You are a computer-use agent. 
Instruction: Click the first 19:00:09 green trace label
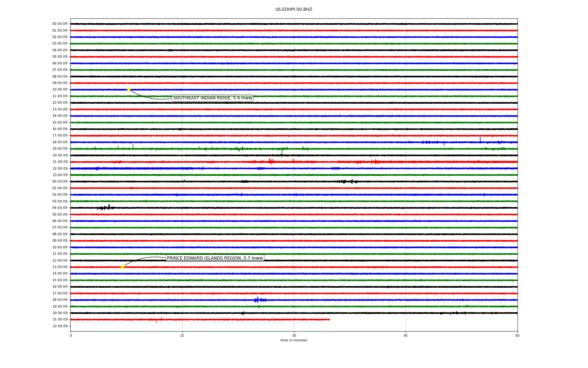pos(60,148)
